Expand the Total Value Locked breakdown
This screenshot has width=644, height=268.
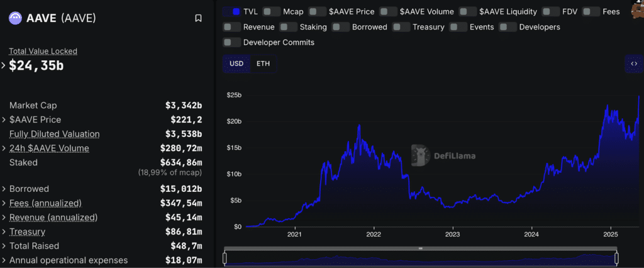(3, 65)
